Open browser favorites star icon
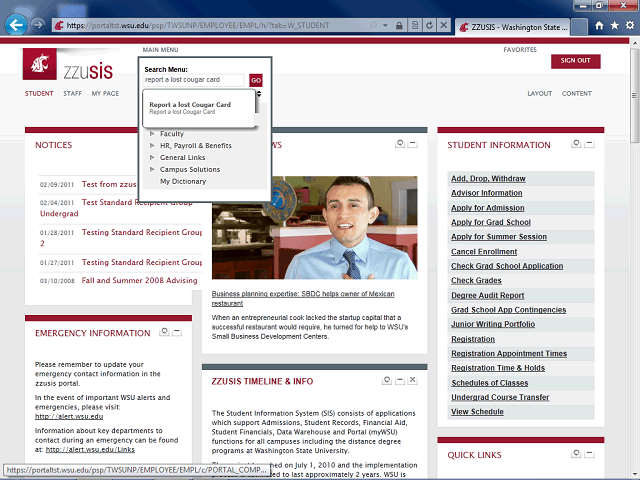 pos(615,25)
